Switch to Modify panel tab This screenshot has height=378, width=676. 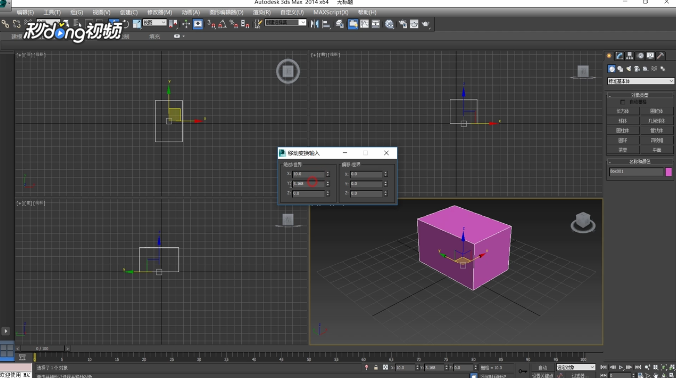point(620,56)
